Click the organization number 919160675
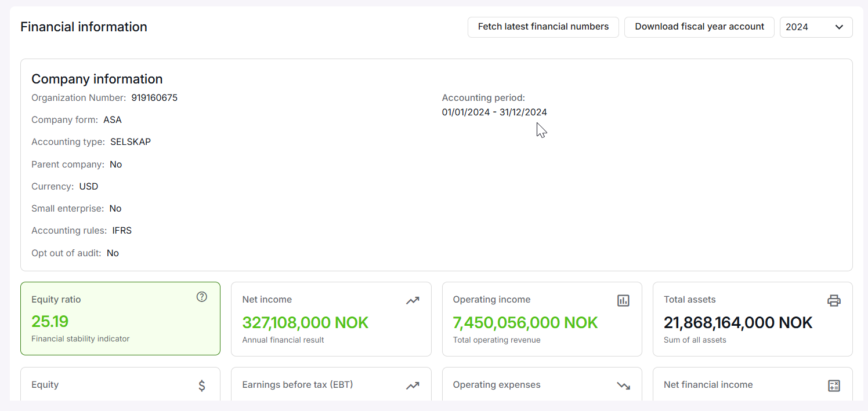 tap(154, 98)
